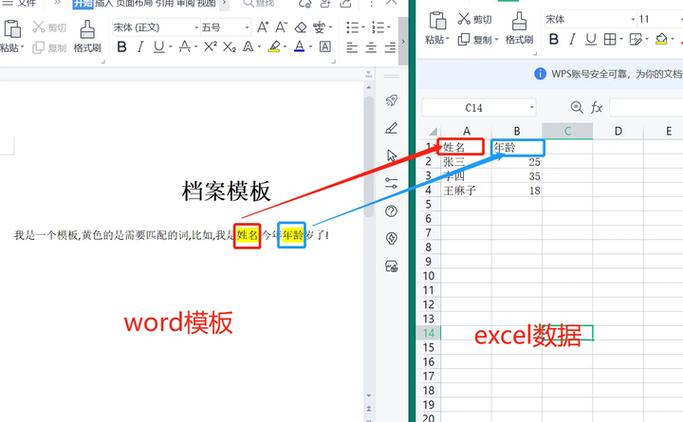Switch to the 页面布局 tab in Word
The height and width of the screenshot is (422, 683).
tap(134, 3)
